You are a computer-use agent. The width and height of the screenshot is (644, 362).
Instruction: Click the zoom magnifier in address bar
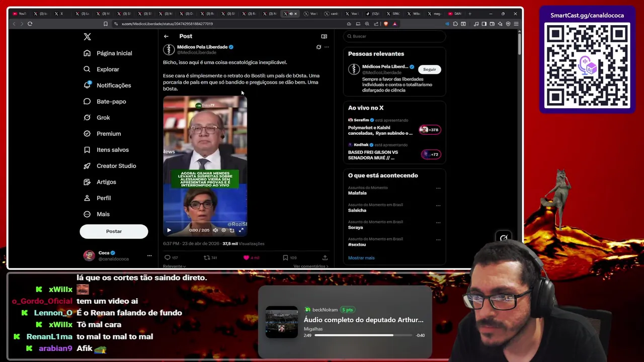click(367, 24)
